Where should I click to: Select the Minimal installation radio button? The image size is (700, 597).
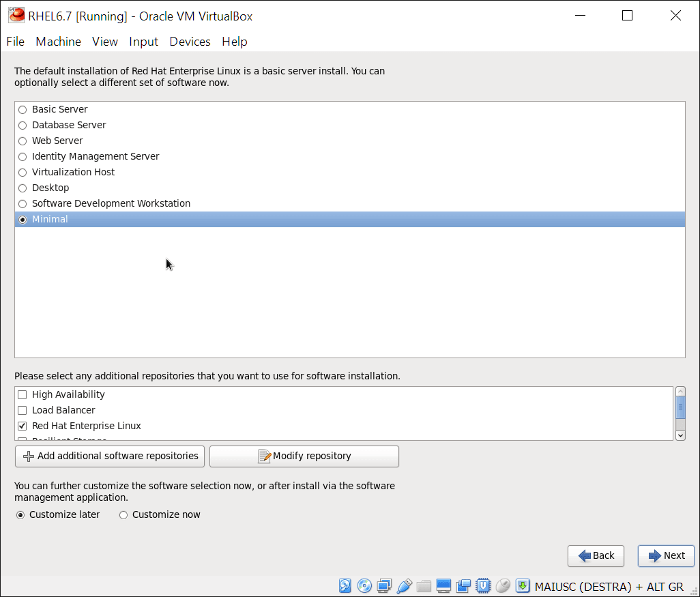[x=23, y=220]
